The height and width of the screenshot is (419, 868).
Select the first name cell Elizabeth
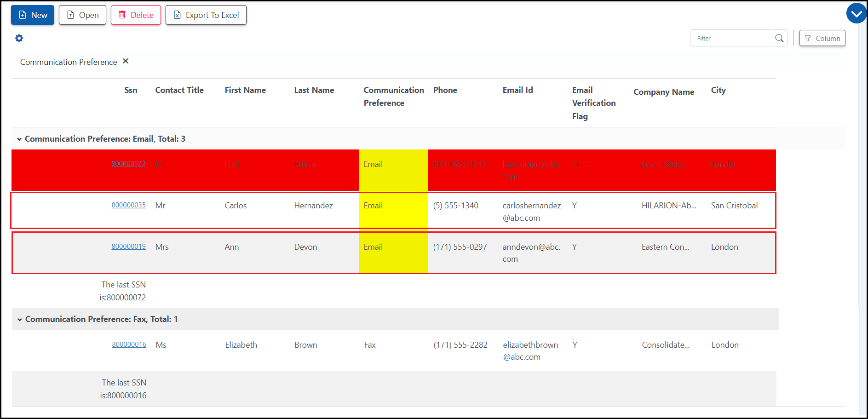pos(241,345)
